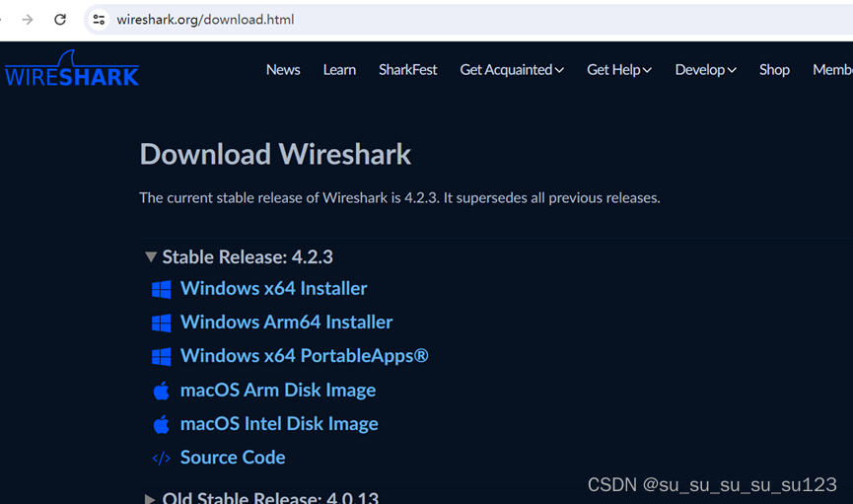Viewport: 853px width, 504px height.
Task: Click Apple icon beside macOS Arm
Action: pos(161,391)
